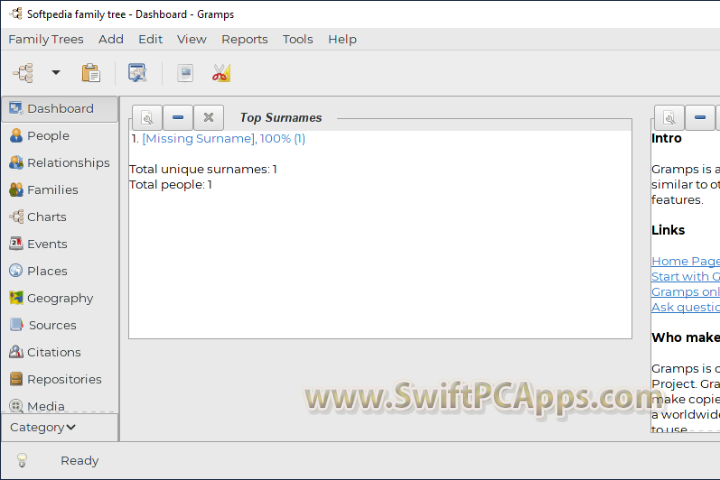The height and width of the screenshot is (480, 720).
Task: Click the 'Ask questio...' link
Action: tap(686, 307)
